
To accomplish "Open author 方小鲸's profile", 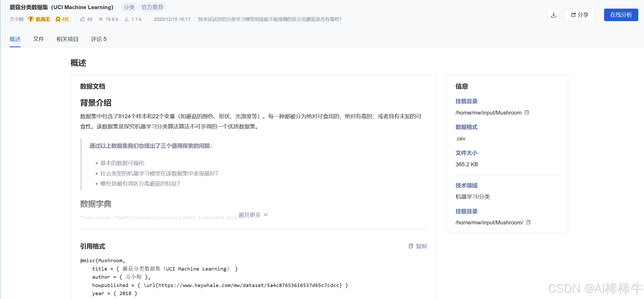I will click(x=16, y=19).
